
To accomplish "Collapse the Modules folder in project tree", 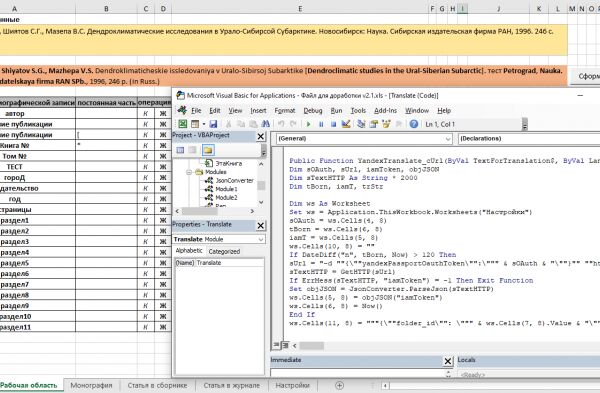I will (189, 172).
